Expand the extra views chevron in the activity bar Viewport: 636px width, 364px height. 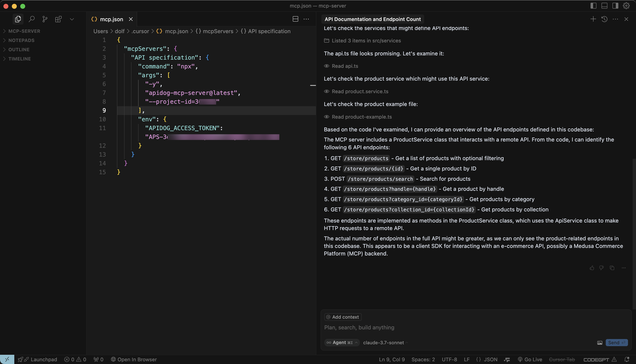coord(72,19)
